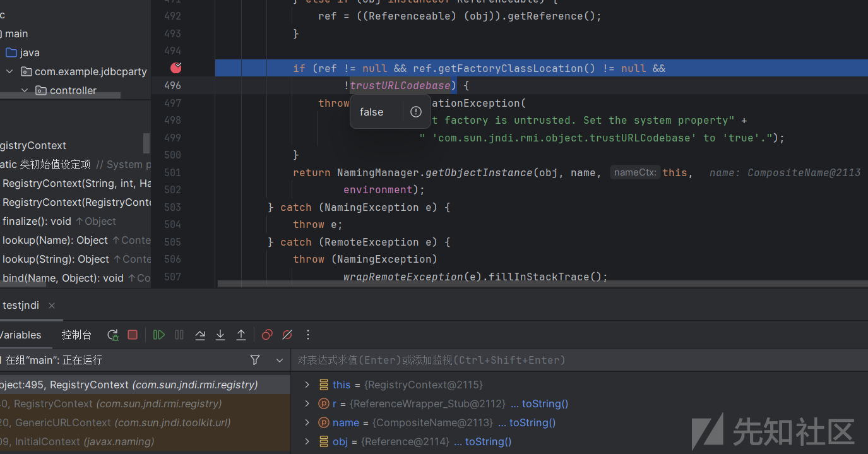This screenshot has height=454, width=868.
Task: Filter the frames list
Action: click(255, 360)
